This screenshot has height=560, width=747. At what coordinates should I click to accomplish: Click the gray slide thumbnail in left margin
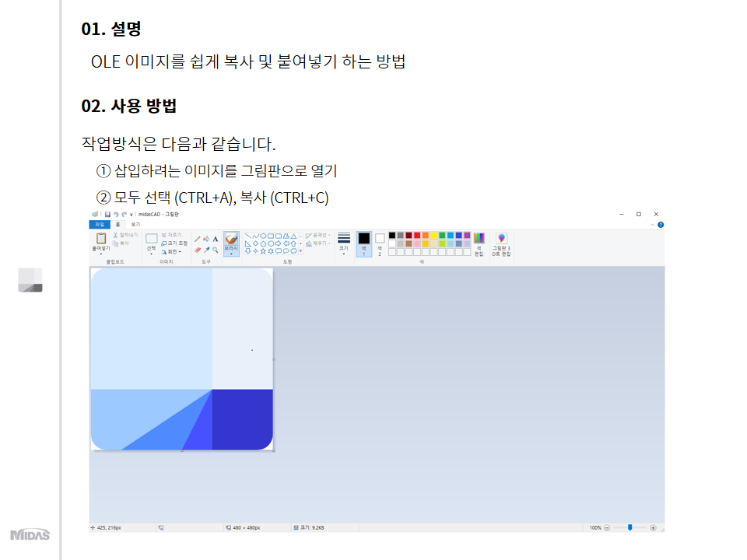tap(30, 280)
